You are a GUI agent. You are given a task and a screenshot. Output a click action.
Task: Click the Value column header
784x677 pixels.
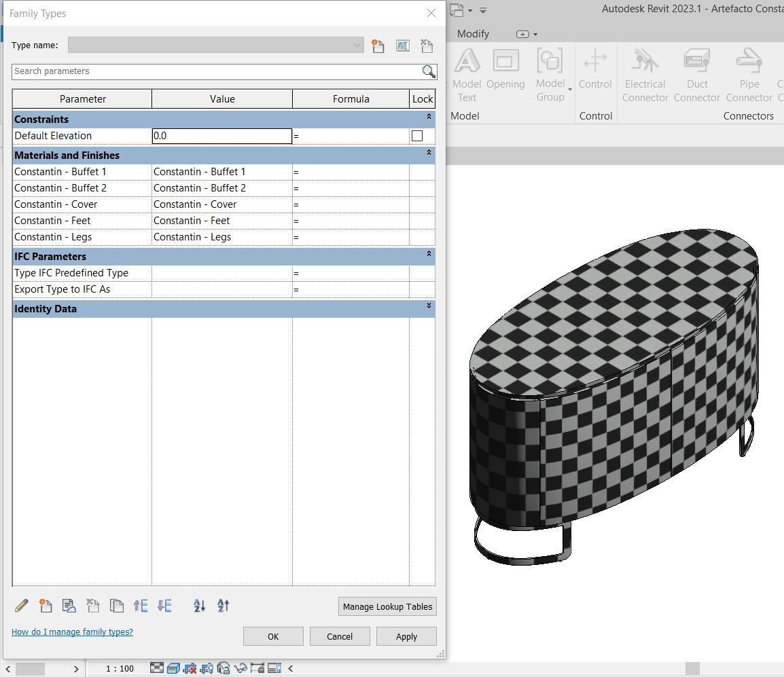point(222,99)
